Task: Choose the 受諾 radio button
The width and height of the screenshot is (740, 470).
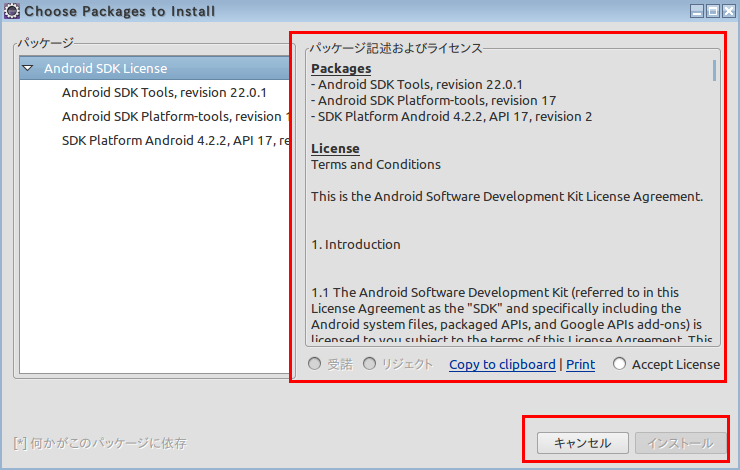Action: 317,364
